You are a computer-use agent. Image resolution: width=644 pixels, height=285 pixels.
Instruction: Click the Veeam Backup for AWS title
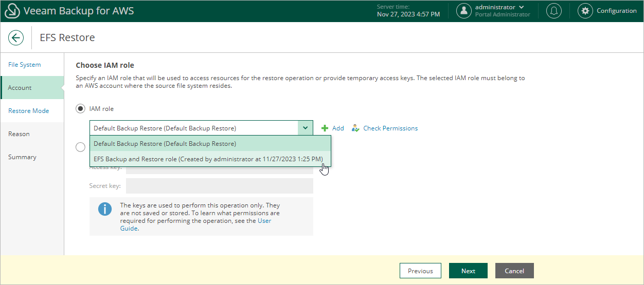(x=79, y=11)
